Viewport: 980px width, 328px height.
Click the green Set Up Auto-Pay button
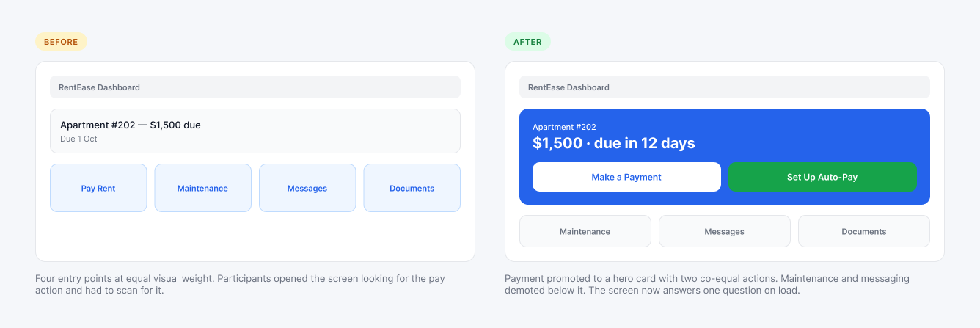[x=822, y=177]
